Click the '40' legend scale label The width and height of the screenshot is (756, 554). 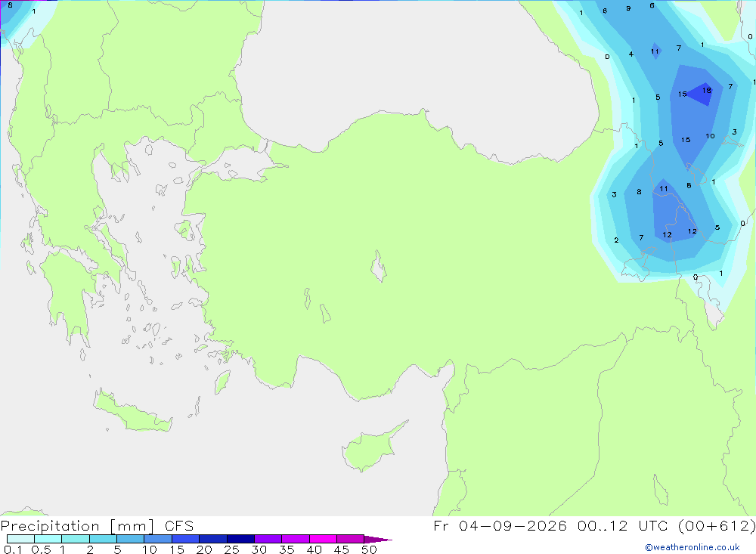(314, 549)
